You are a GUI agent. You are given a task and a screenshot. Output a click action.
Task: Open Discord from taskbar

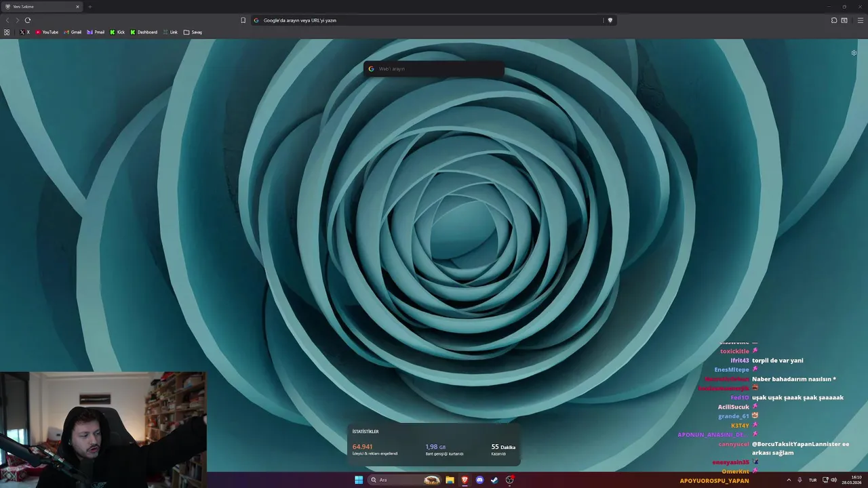coord(479,480)
